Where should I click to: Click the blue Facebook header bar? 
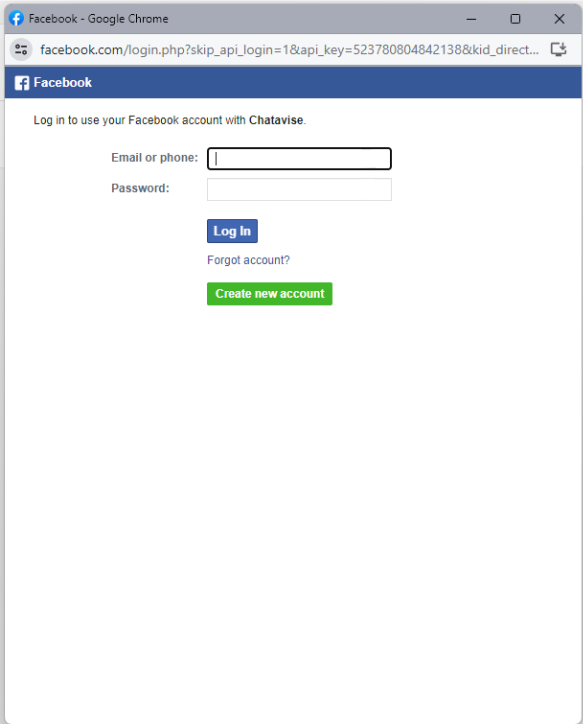[x=293, y=83]
